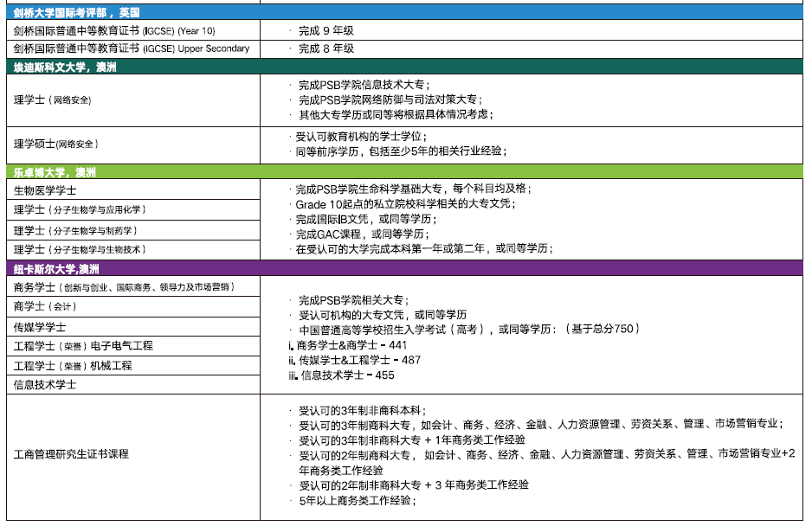Viewport: 812px width, 526px height.
Task: Click the 高考 requirement line with 总分750
Action: [x=469, y=330]
